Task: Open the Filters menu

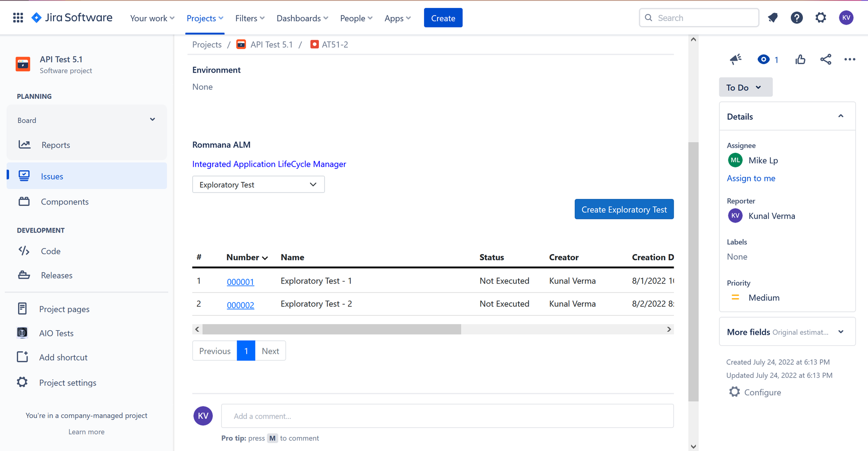Action: click(250, 18)
